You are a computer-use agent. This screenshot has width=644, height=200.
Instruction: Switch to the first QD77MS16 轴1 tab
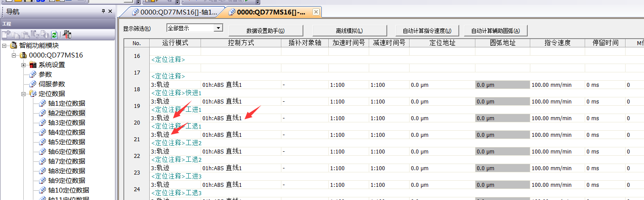coord(175,12)
